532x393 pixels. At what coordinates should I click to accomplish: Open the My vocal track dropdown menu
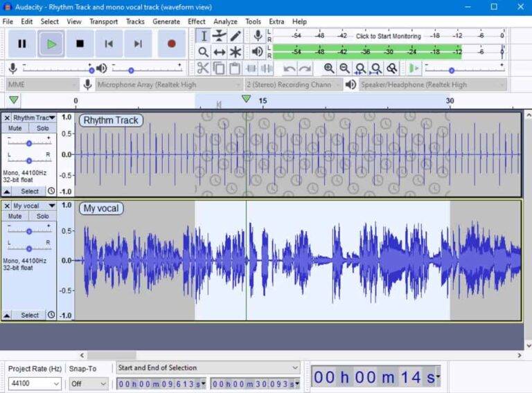point(34,205)
